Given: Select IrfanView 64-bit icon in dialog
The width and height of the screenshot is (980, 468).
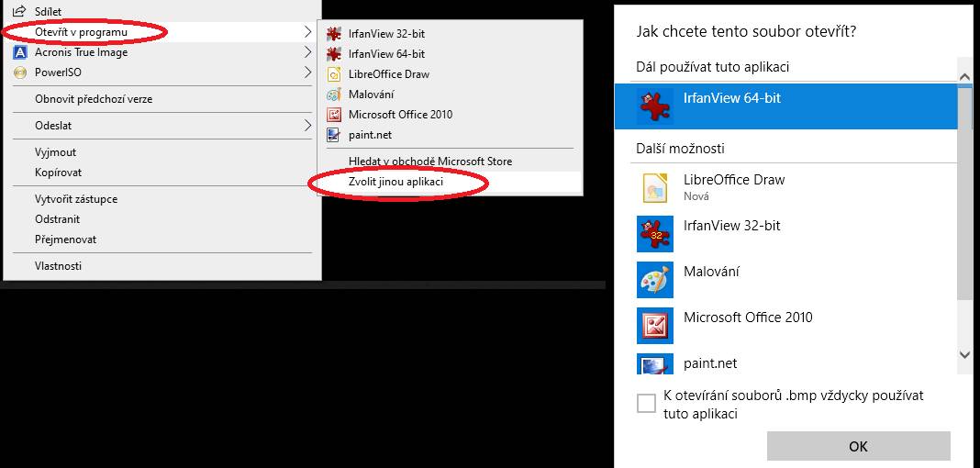Looking at the screenshot, I should (655, 106).
